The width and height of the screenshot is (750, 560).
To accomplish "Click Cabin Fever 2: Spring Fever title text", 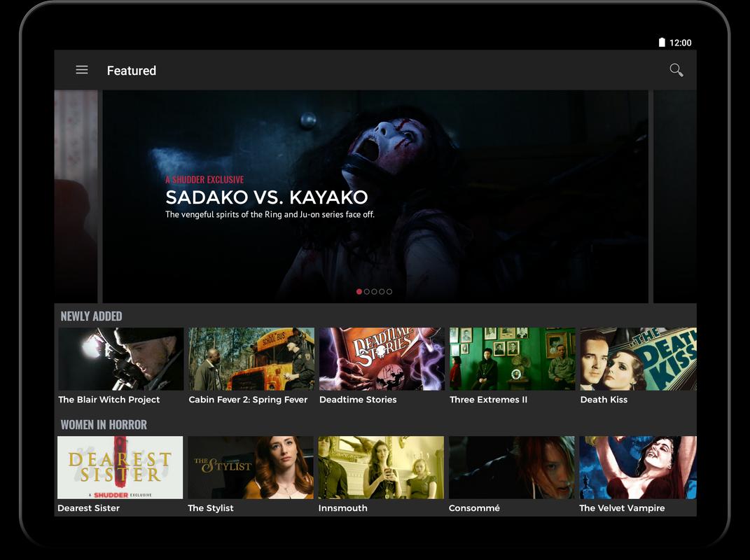I will [x=248, y=399].
